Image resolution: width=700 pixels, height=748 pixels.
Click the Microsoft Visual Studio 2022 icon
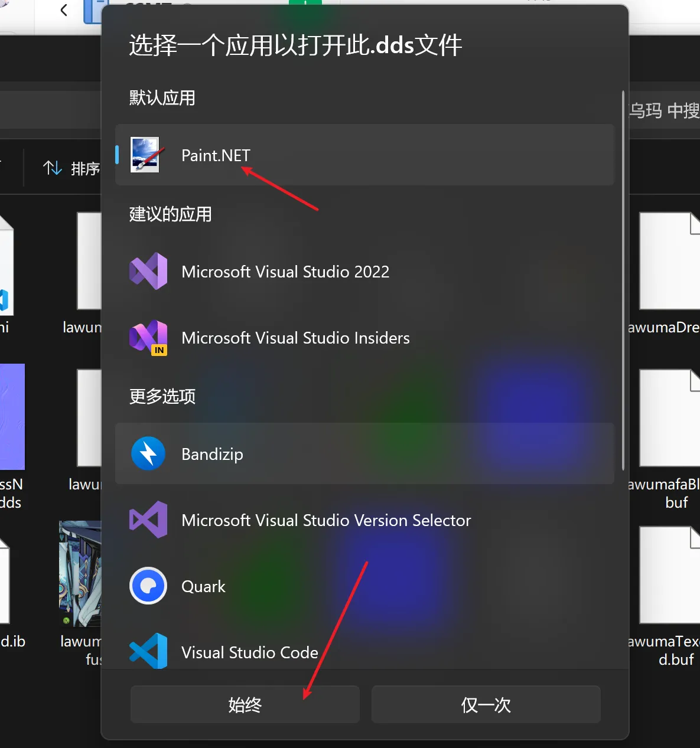tap(148, 272)
